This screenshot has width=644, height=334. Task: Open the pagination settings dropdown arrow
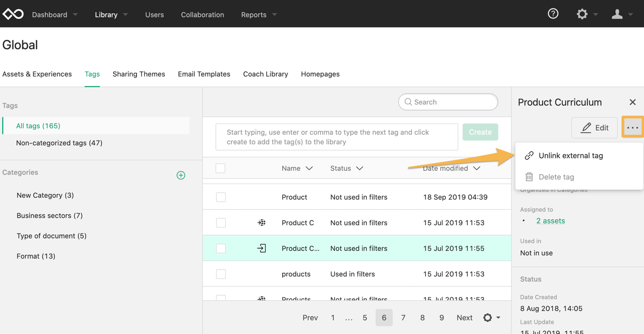tap(498, 318)
